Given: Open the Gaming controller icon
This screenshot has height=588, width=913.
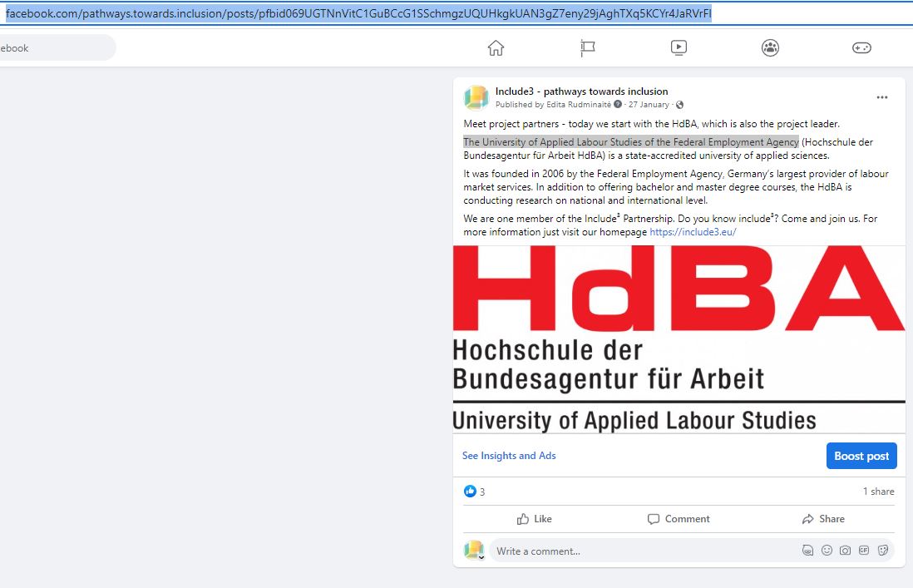Looking at the screenshot, I should [861, 47].
